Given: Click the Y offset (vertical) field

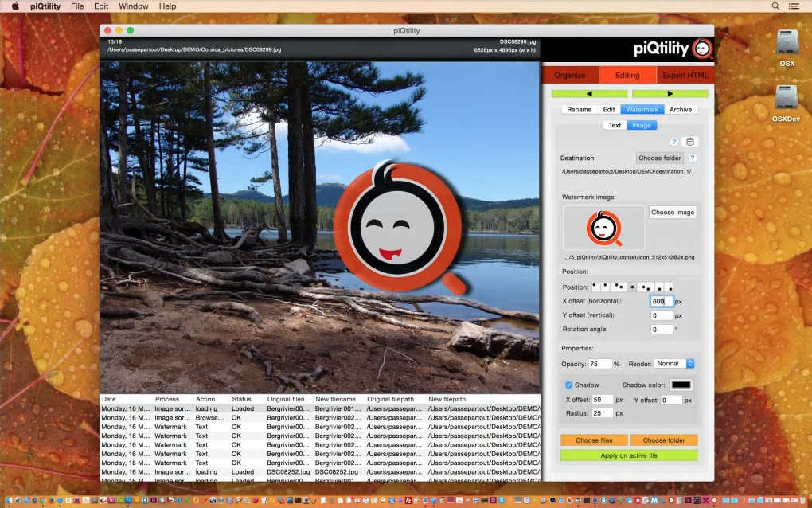Looking at the screenshot, I should tap(662, 315).
